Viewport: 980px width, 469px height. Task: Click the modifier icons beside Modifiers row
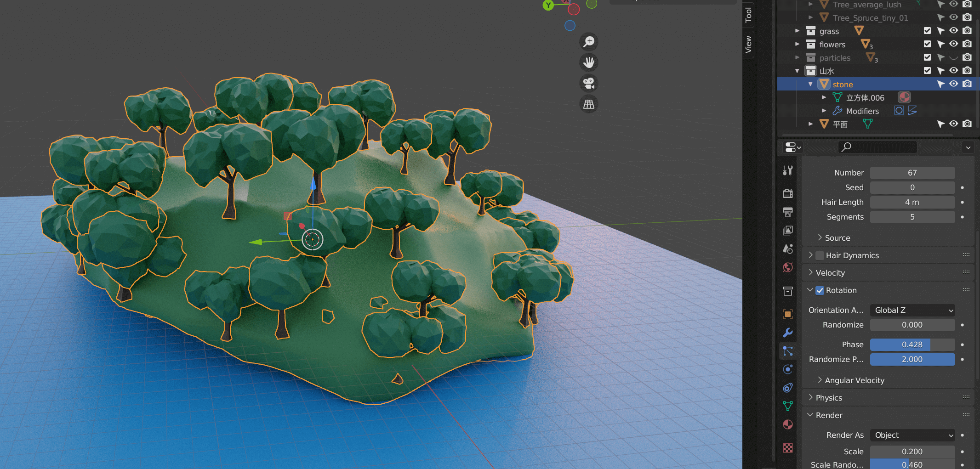point(906,111)
